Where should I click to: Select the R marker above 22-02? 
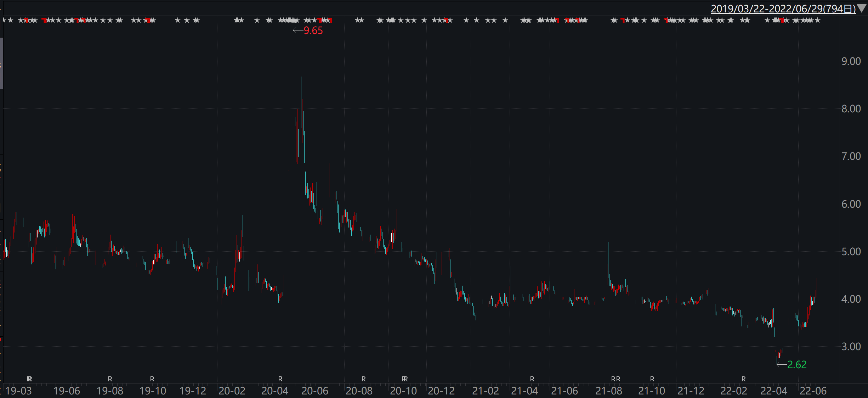744,379
